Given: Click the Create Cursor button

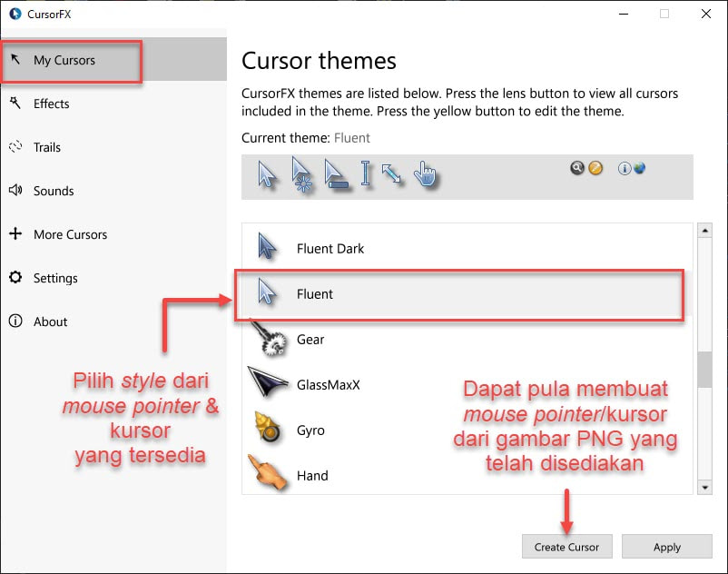Looking at the screenshot, I should (x=567, y=547).
